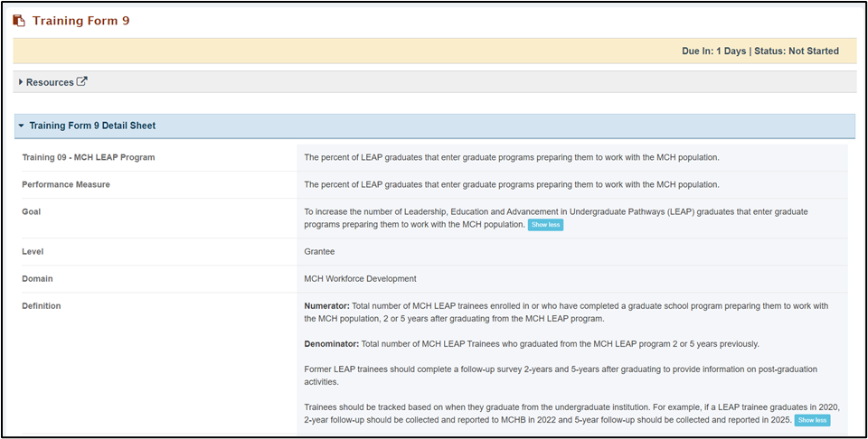Click Show less button in Goal row
The width and height of the screenshot is (868, 439).
[545, 225]
